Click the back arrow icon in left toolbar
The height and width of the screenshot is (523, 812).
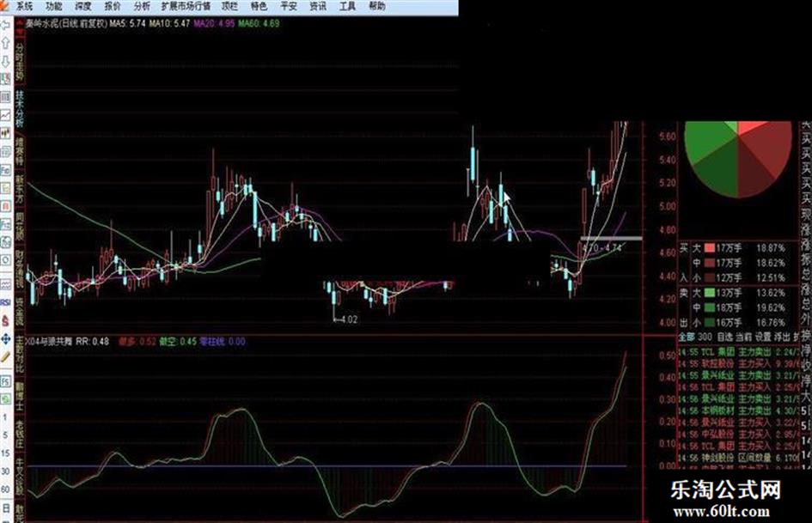pyautogui.click(x=6, y=25)
